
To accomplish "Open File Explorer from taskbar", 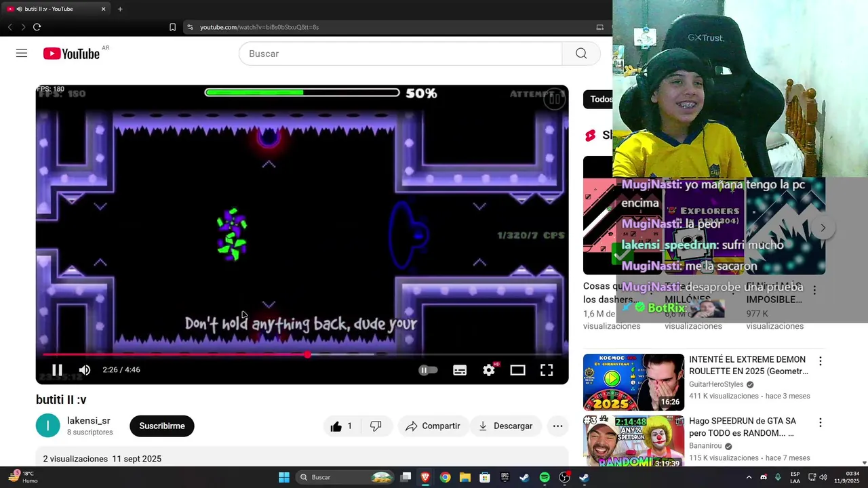I will point(465,477).
